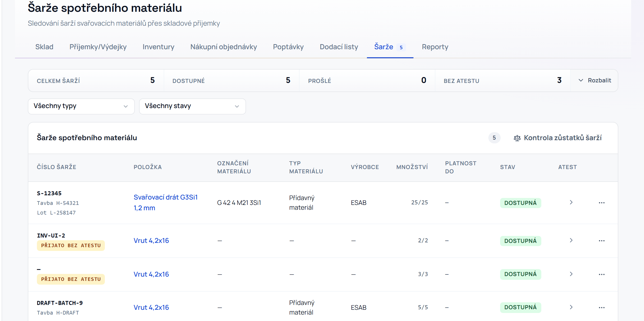Open Vrut 4,2x16 link in INV-UI-2 row
Screen dimensions: 644x321
click(151, 240)
